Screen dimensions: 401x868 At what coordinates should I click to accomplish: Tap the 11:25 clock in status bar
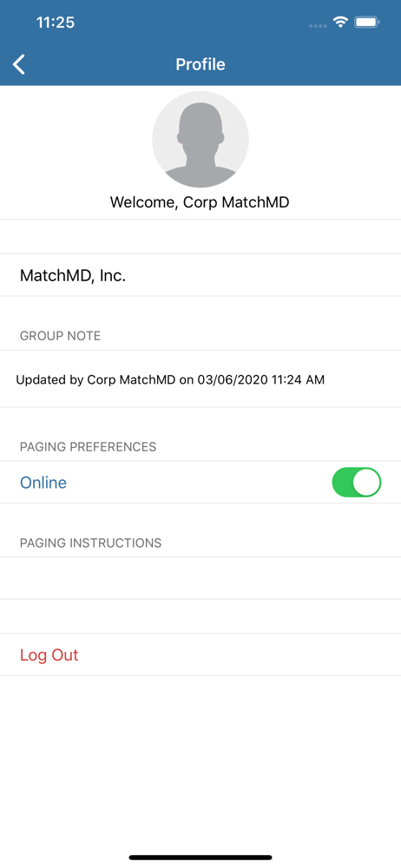tap(56, 23)
